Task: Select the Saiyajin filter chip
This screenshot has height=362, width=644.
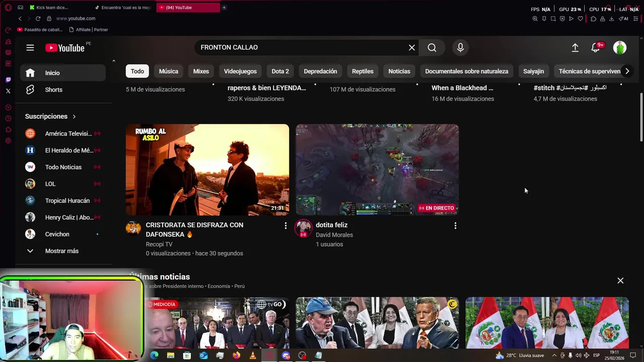Action: [x=533, y=71]
